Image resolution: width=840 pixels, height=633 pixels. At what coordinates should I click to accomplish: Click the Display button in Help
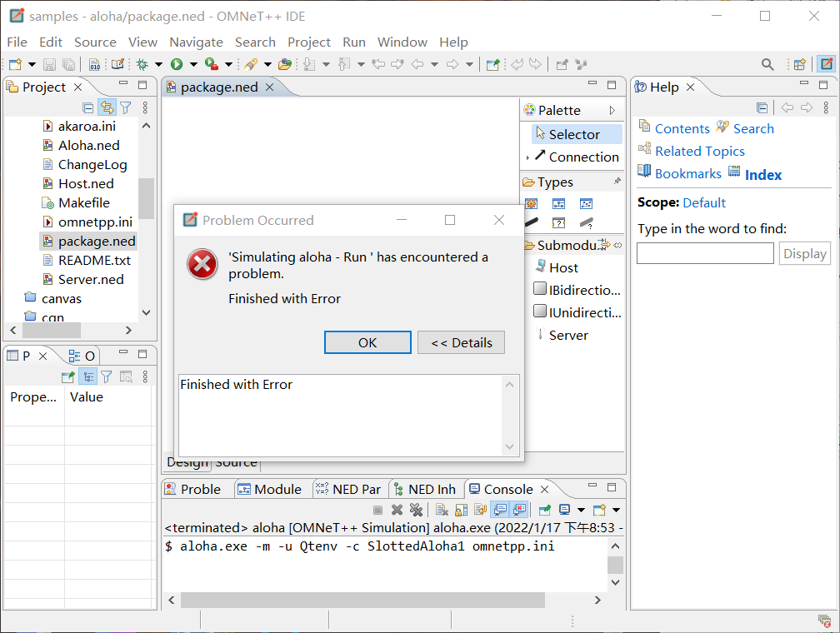click(805, 253)
